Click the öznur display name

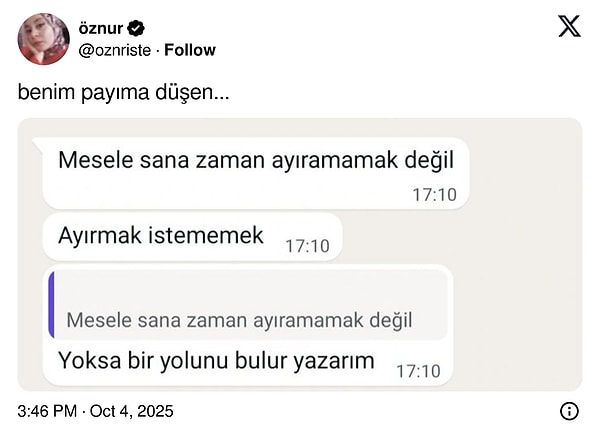pos(101,28)
